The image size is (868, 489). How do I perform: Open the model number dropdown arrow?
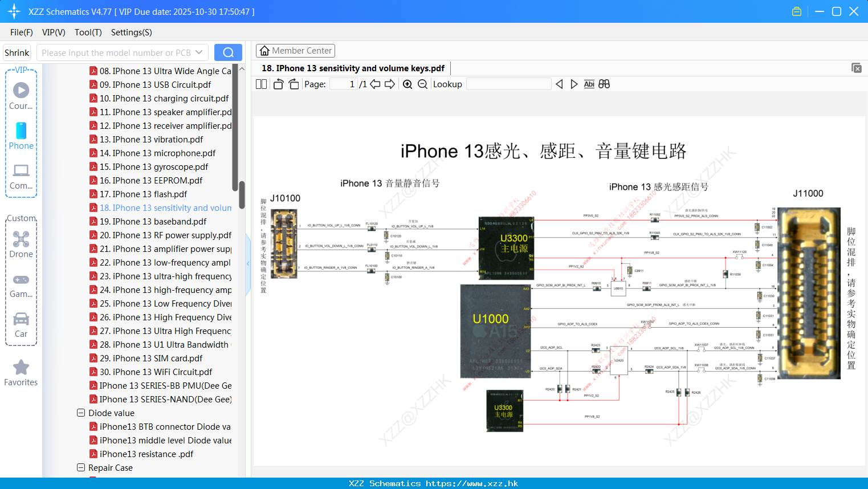click(x=199, y=52)
